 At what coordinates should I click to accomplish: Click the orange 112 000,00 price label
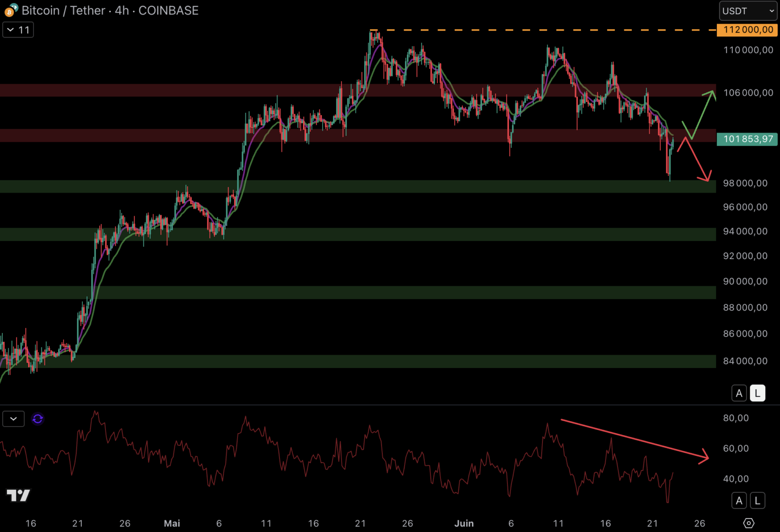pos(747,30)
